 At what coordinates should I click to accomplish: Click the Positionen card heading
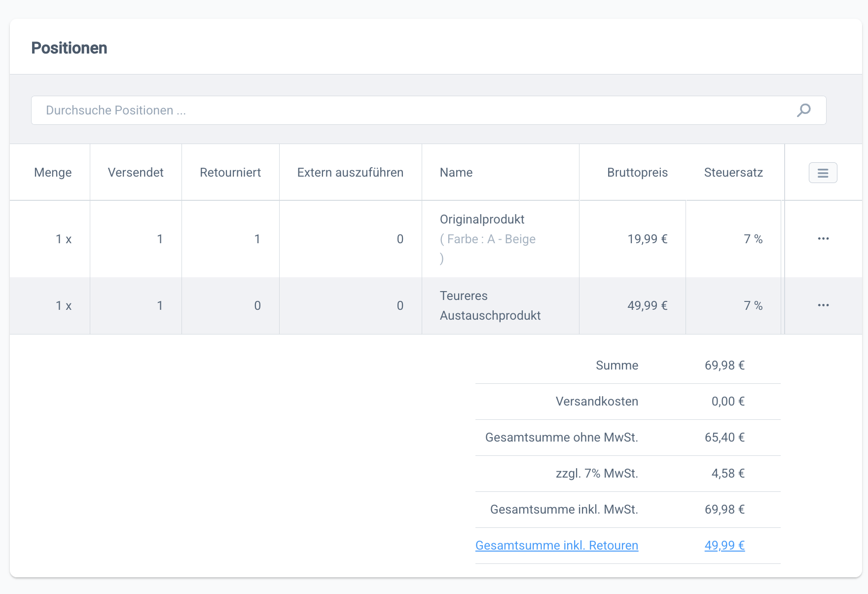[x=69, y=48]
